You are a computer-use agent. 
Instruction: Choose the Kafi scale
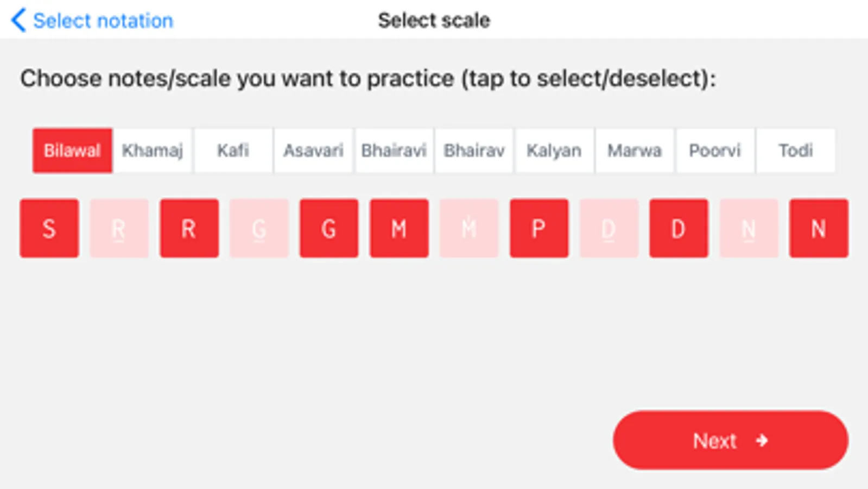click(233, 151)
